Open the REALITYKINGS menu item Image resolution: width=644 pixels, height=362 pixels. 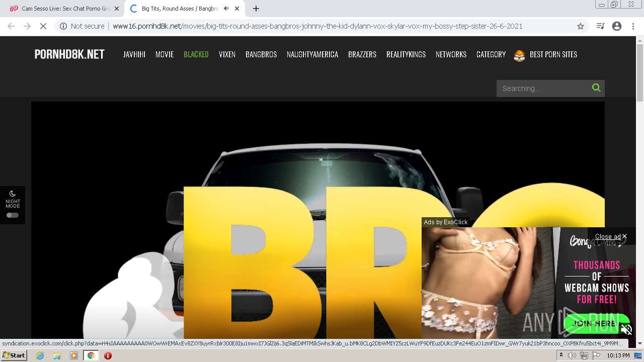coord(406,54)
